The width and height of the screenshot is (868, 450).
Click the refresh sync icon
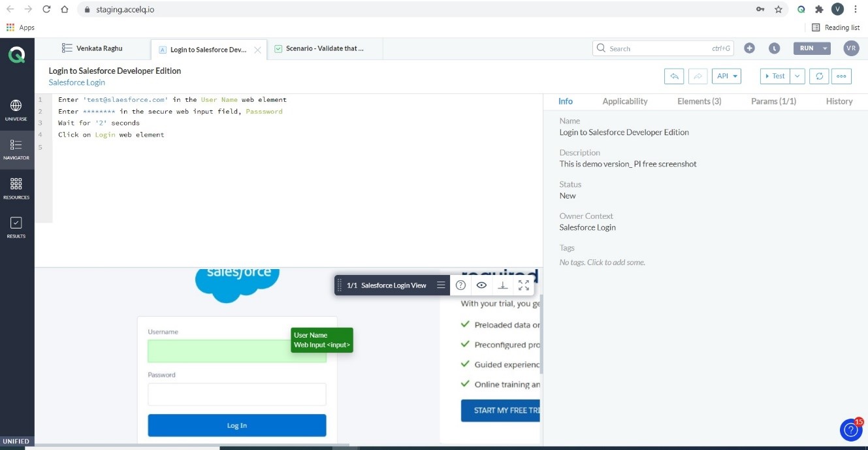tap(819, 76)
